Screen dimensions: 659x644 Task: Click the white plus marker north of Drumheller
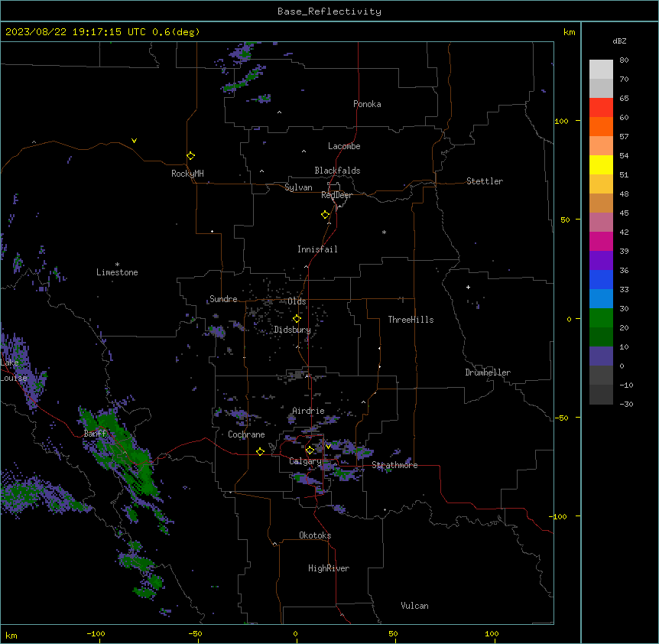[468, 287]
